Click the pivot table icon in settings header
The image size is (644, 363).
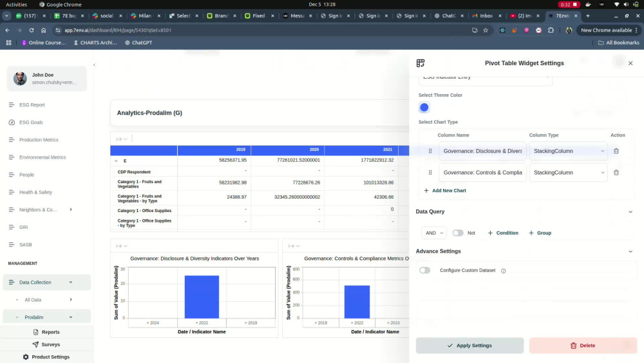point(420,63)
